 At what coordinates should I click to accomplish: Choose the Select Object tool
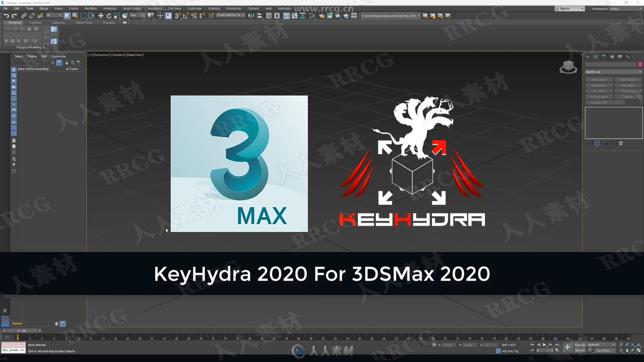pos(67,16)
